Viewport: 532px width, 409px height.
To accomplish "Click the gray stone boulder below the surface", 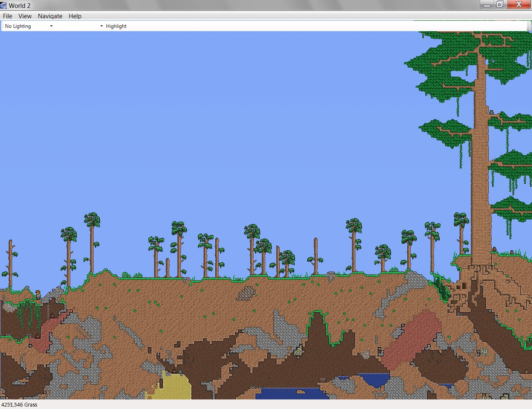I will (246, 293).
